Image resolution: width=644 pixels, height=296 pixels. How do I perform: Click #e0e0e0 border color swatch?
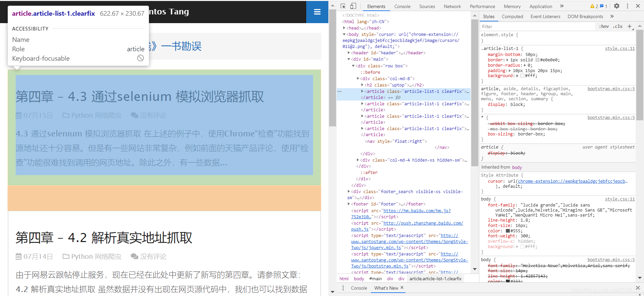537,60
